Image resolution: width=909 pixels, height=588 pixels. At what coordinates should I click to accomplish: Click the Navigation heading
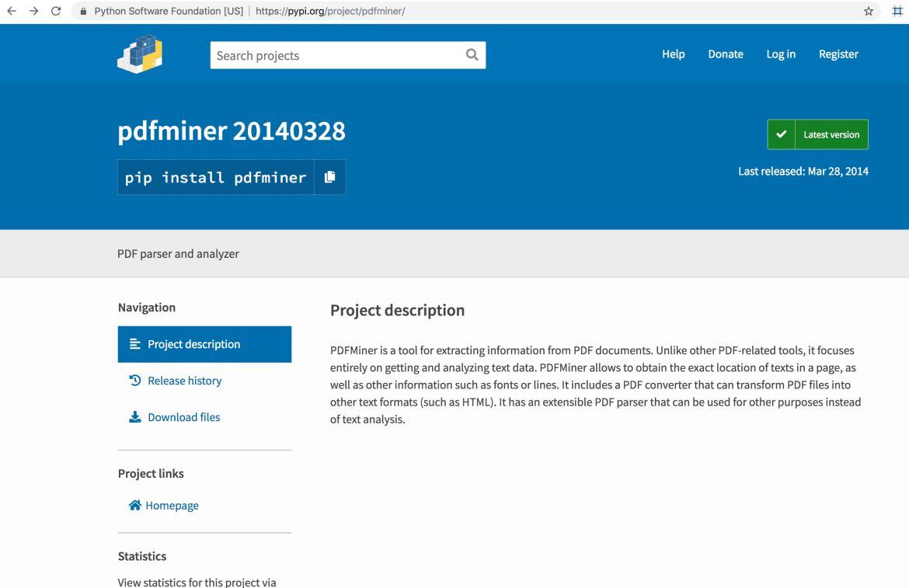[147, 307]
